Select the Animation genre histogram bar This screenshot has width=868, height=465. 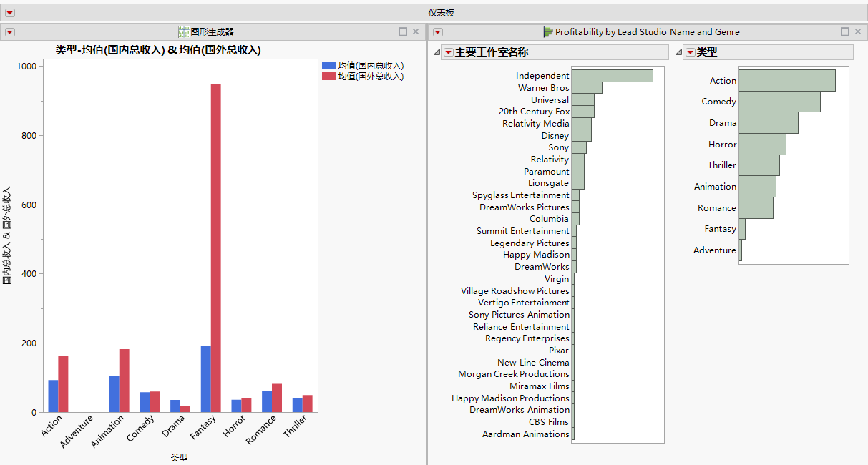tap(758, 187)
